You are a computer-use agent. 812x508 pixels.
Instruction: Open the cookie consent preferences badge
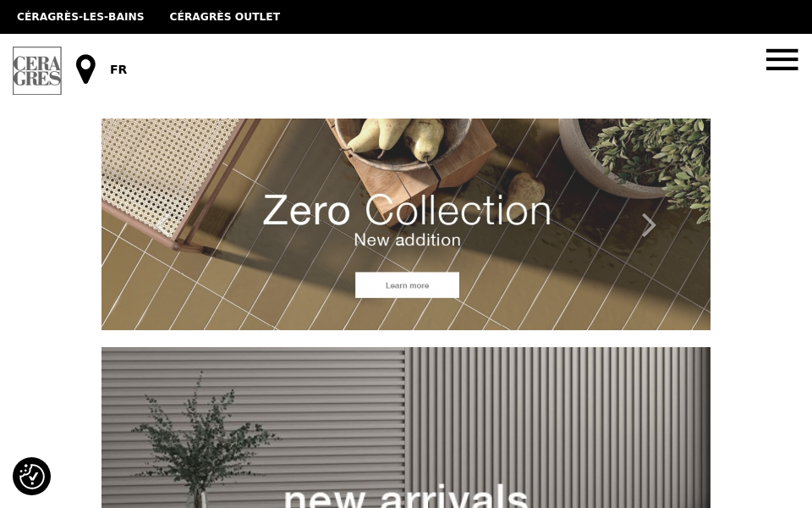31,476
